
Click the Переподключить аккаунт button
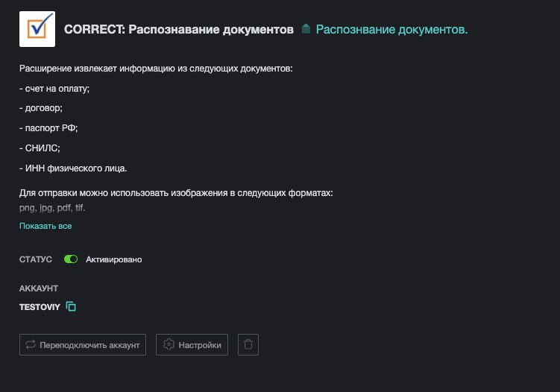coord(83,345)
